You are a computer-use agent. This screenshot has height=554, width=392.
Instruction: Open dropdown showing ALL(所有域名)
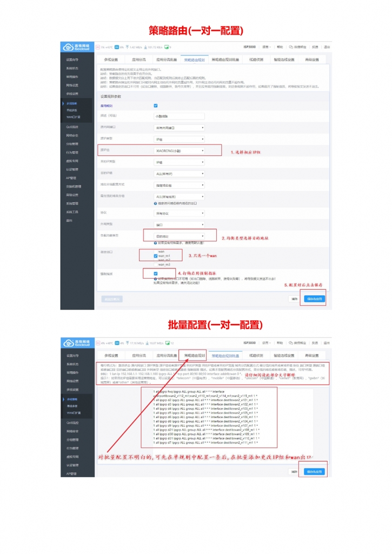coord(179,197)
